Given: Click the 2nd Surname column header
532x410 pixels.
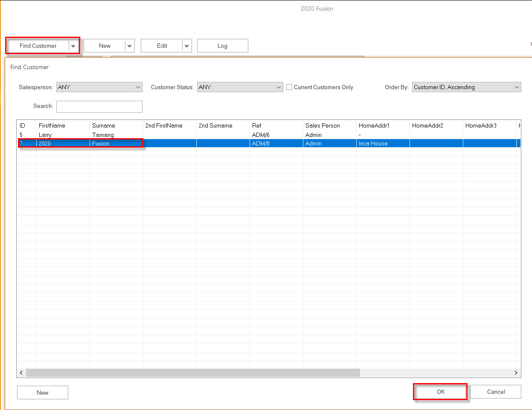Looking at the screenshot, I should pyautogui.click(x=223, y=125).
